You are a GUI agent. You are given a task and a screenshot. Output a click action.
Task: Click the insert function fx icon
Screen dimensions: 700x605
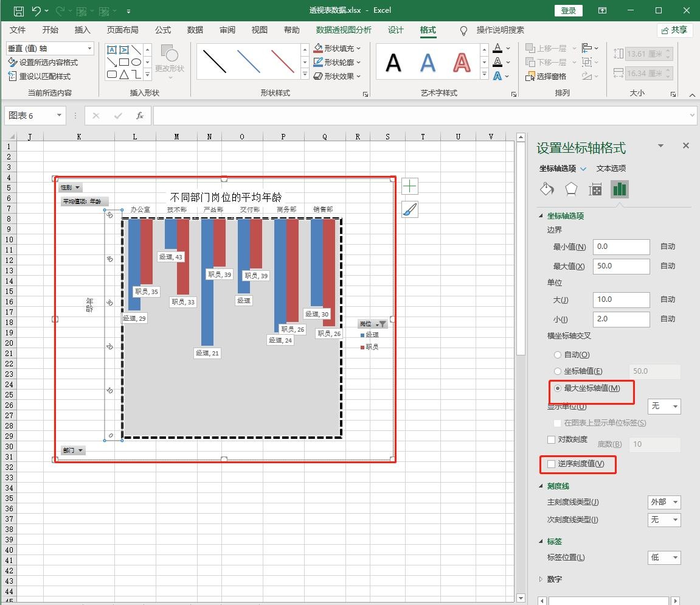point(139,116)
